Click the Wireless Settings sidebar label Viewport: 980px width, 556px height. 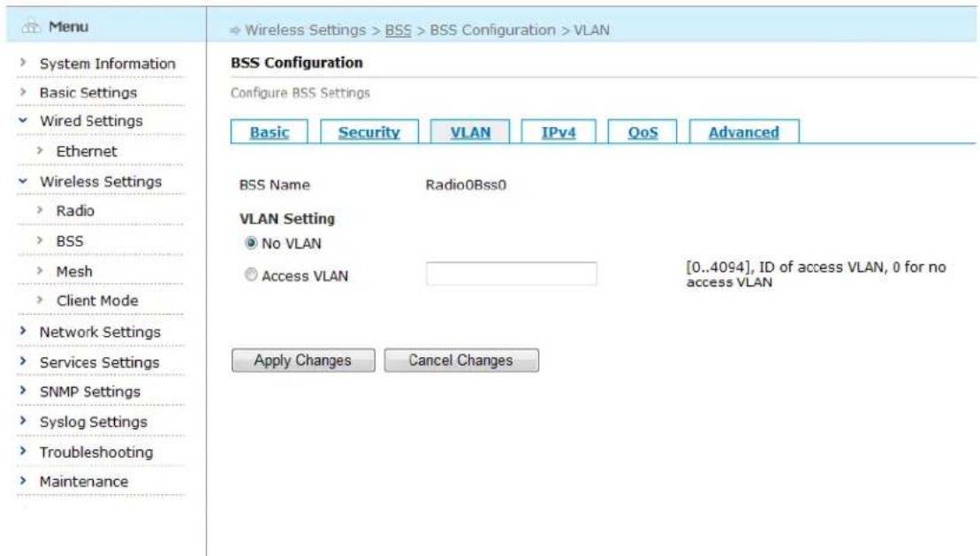101,181
